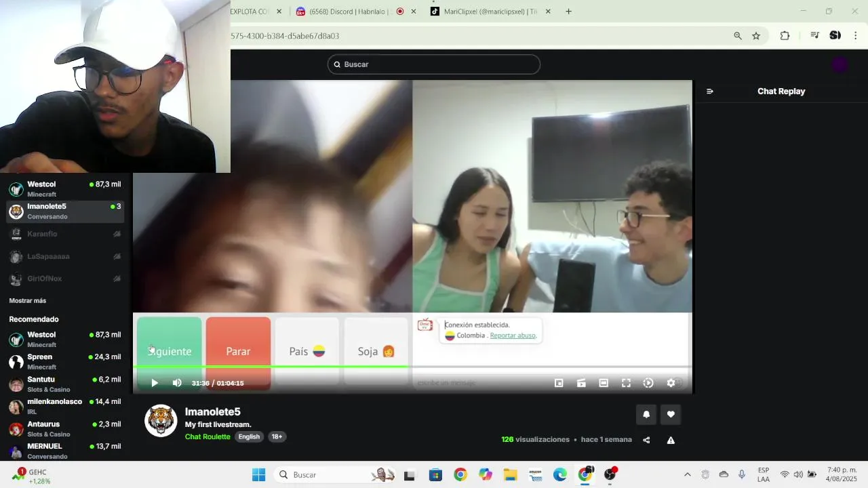Follow Imanolete5 with the heart button
868x488 pixels.
[x=671, y=414]
